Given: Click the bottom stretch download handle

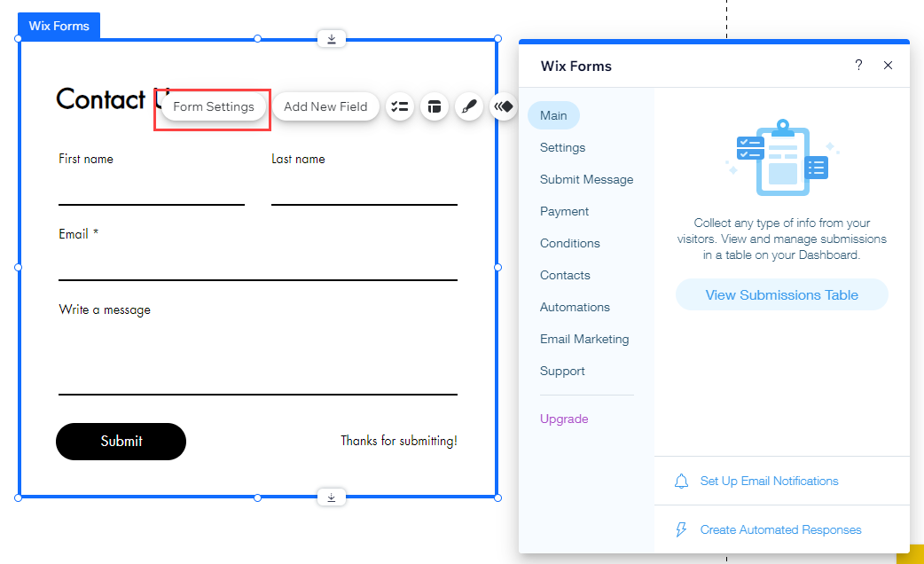Looking at the screenshot, I should coord(332,497).
